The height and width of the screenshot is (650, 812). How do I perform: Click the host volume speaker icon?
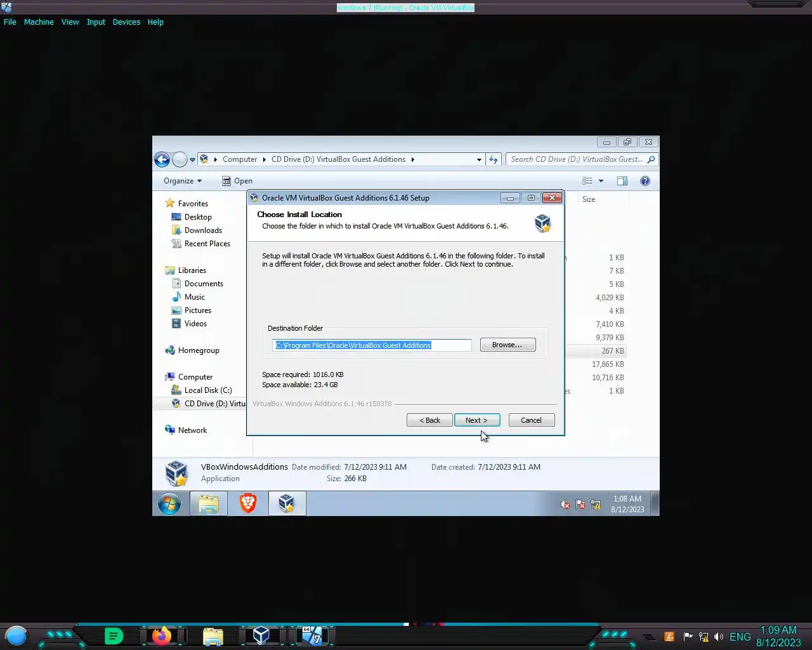click(x=719, y=637)
